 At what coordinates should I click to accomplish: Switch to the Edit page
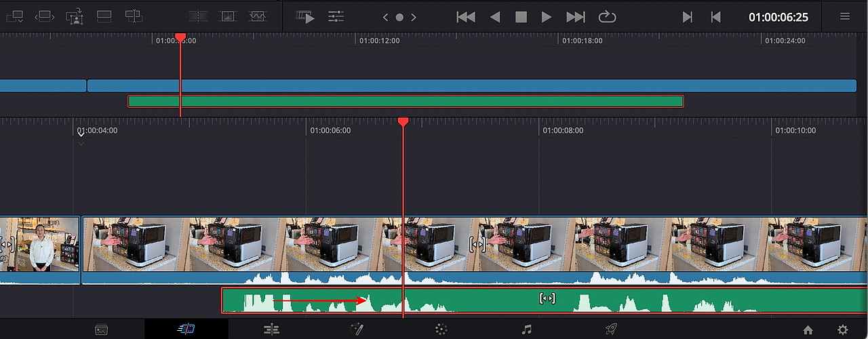pos(271,330)
